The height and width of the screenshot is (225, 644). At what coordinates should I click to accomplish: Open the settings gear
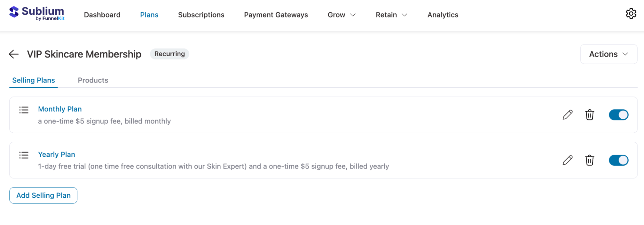(631, 14)
